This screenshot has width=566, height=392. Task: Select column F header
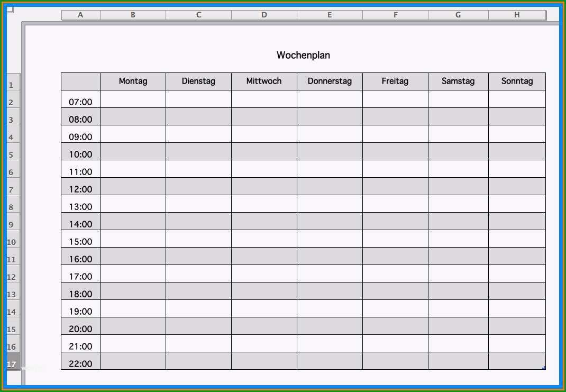point(395,15)
